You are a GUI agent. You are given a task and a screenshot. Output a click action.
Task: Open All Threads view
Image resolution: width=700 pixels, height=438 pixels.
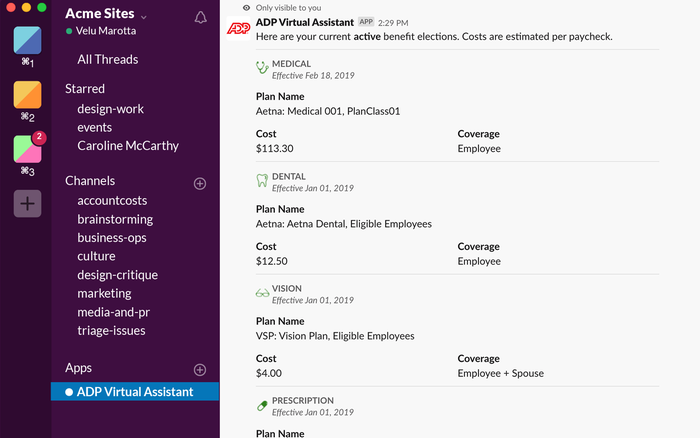tap(108, 59)
